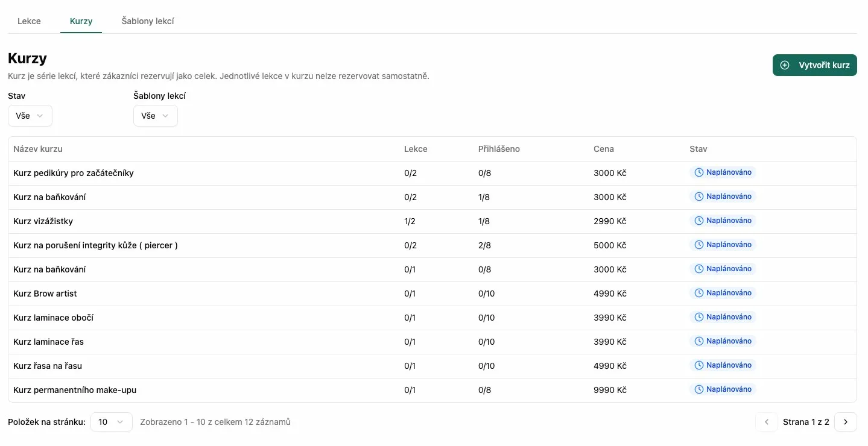This screenshot has width=868, height=446.
Task: Expand the items per page dropdown
Action: 111,422
